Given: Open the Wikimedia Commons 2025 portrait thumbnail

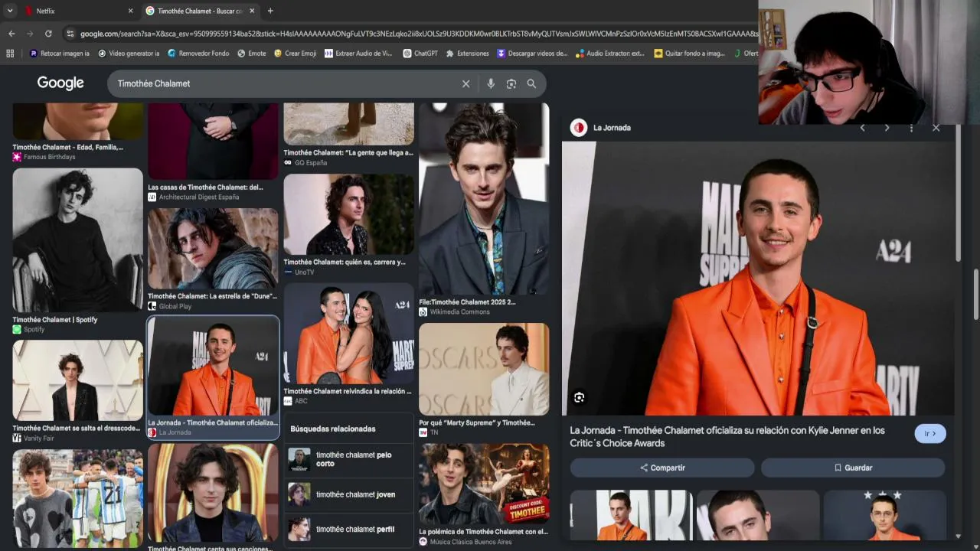Looking at the screenshot, I should (484, 199).
